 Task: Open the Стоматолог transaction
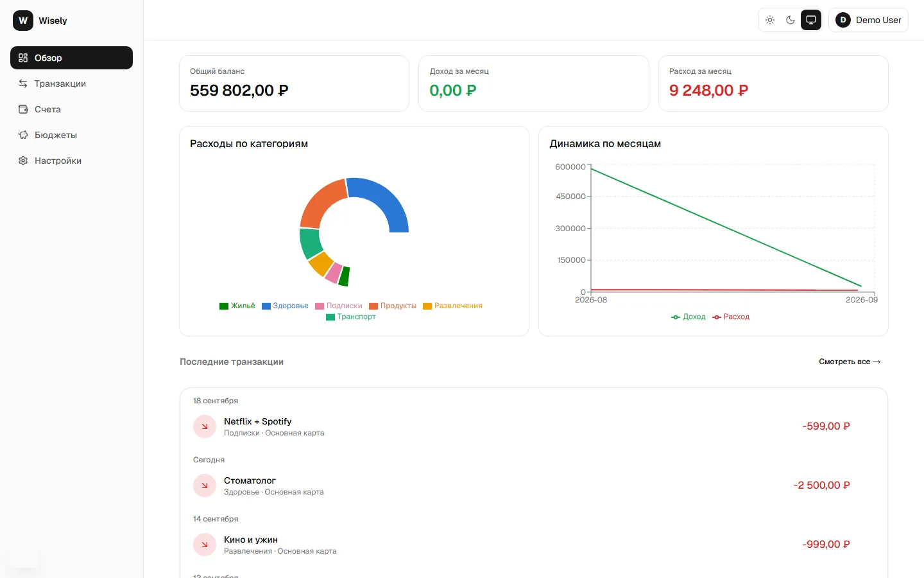tap(534, 486)
